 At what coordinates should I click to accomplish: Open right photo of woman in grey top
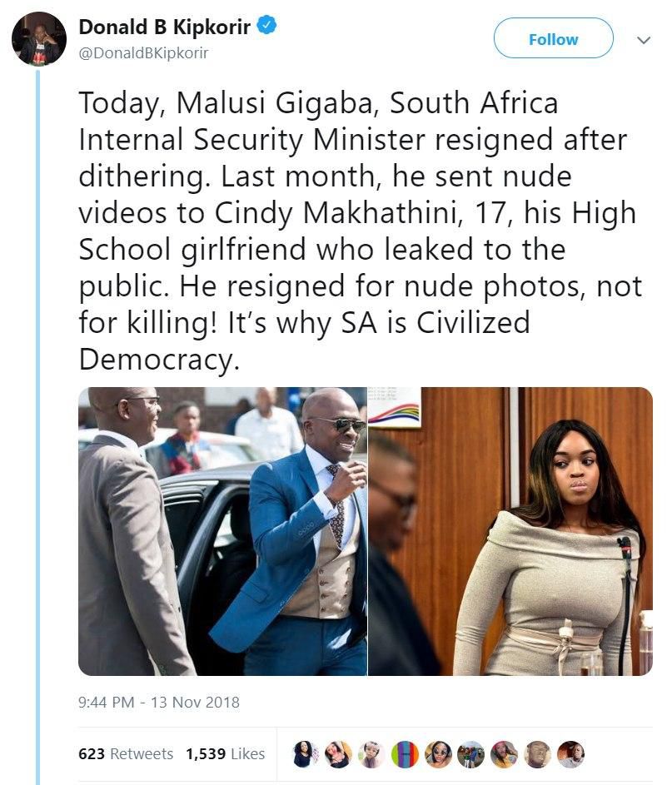pyautogui.click(x=510, y=531)
